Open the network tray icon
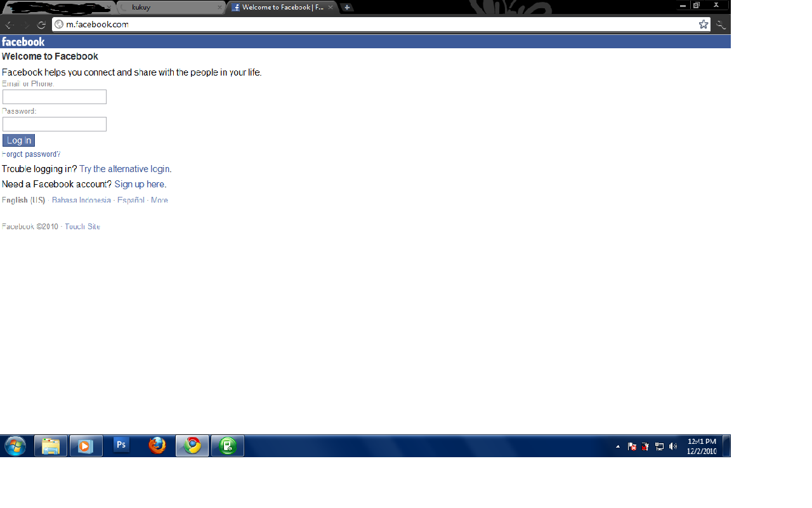This screenshot has width=812, height=508. coord(659,446)
